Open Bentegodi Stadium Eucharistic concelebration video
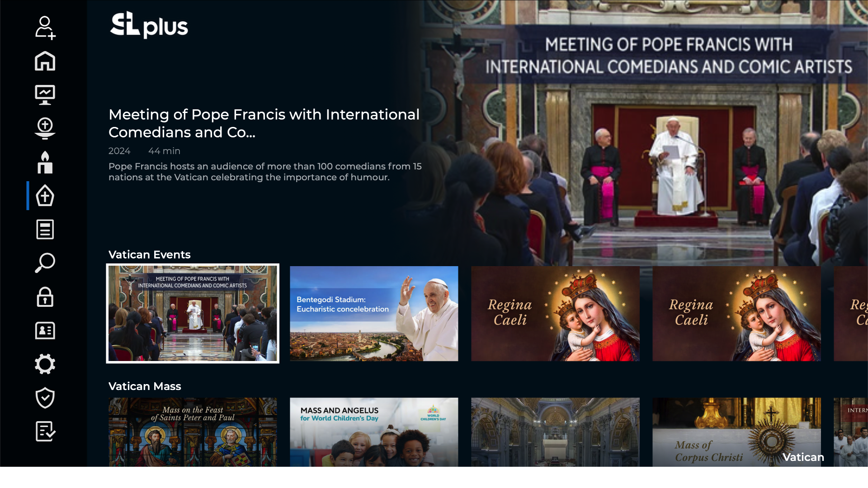 pos(374,314)
